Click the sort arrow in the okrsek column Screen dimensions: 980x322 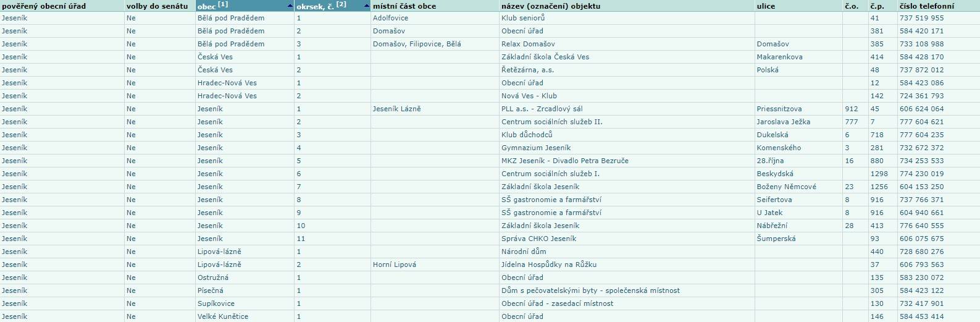tap(367, 6)
